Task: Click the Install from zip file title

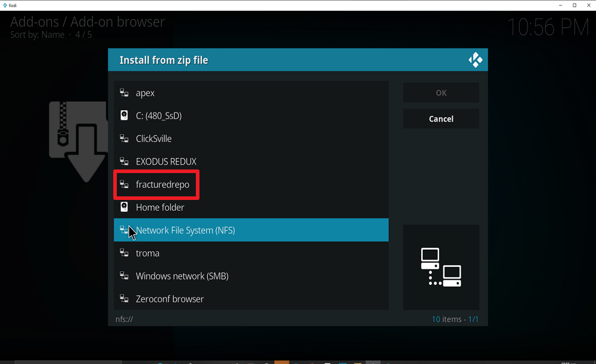Action: click(x=164, y=60)
